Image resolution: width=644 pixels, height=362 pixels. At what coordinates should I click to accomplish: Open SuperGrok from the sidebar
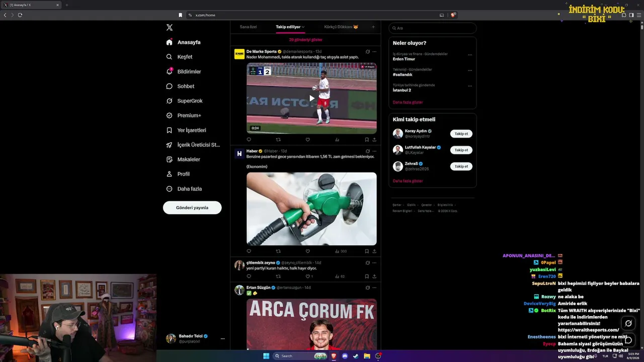point(184,101)
